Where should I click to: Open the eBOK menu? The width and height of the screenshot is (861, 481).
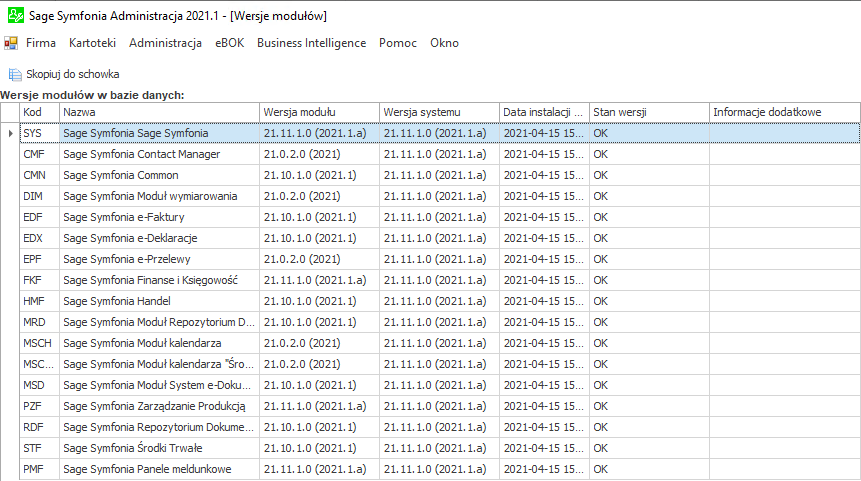(229, 43)
